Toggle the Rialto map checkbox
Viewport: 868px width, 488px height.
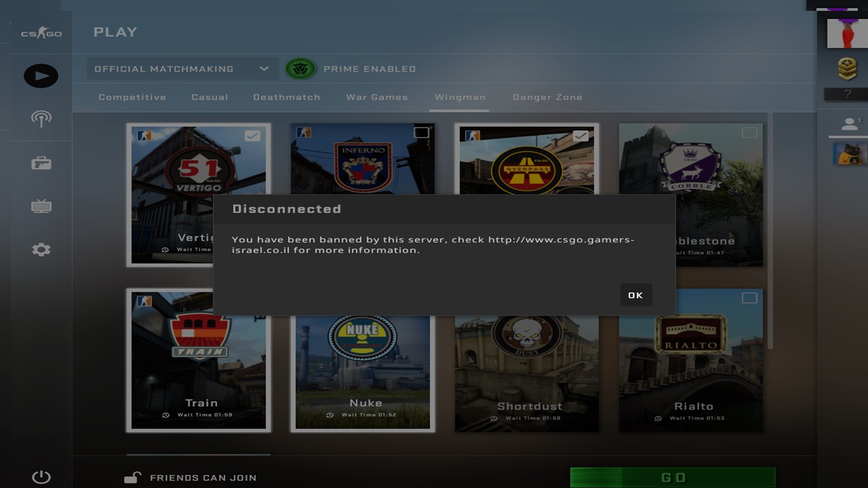749,298
